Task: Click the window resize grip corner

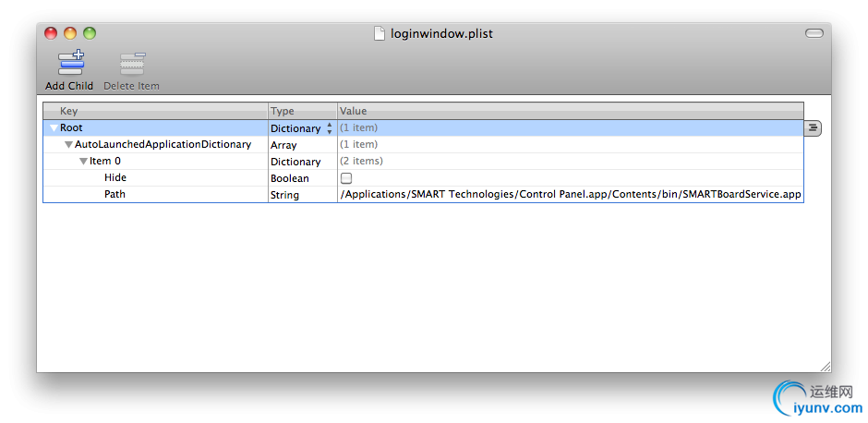Action: click(825, 367)
